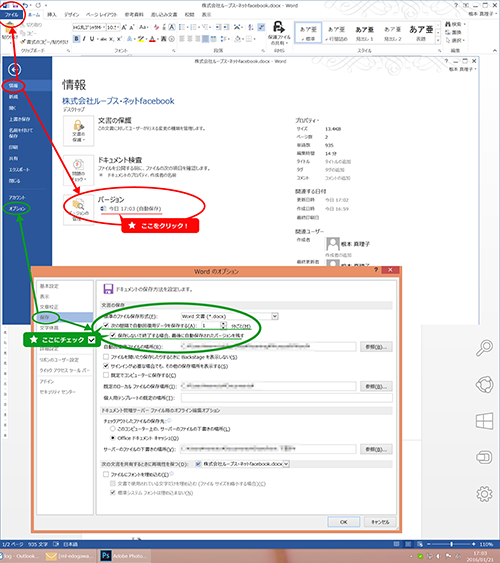Click the Start charm Windows logo
This screenshot has width=500, height=563.
point(484,421)
